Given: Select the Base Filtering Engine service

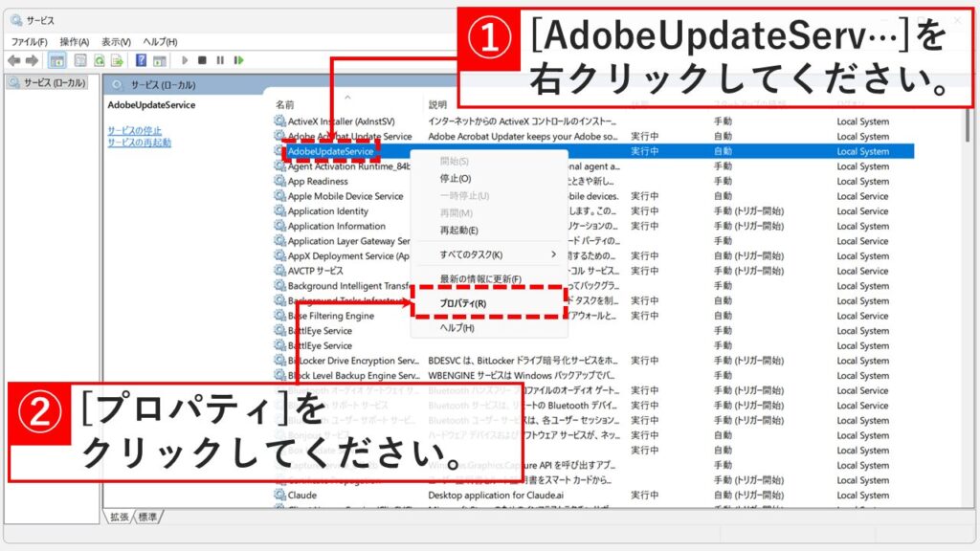Looking at the screenshot, I should click(330, 316).
